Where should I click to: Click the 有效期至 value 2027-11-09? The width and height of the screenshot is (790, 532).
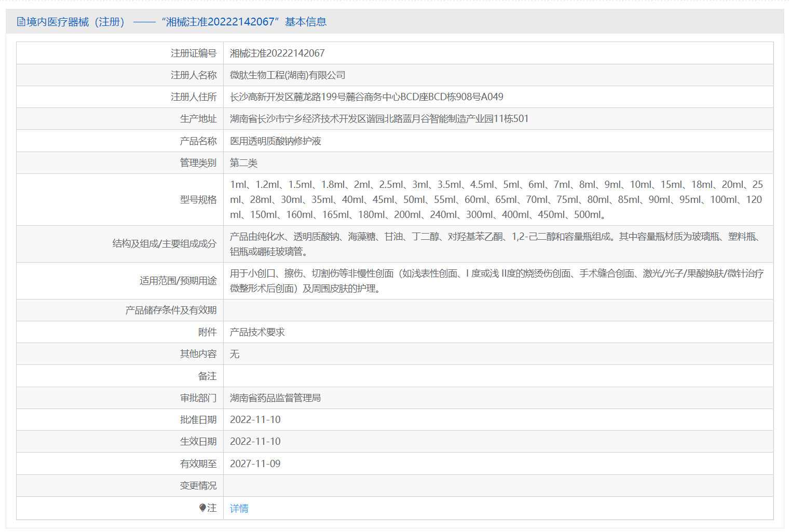coord(254,463)
